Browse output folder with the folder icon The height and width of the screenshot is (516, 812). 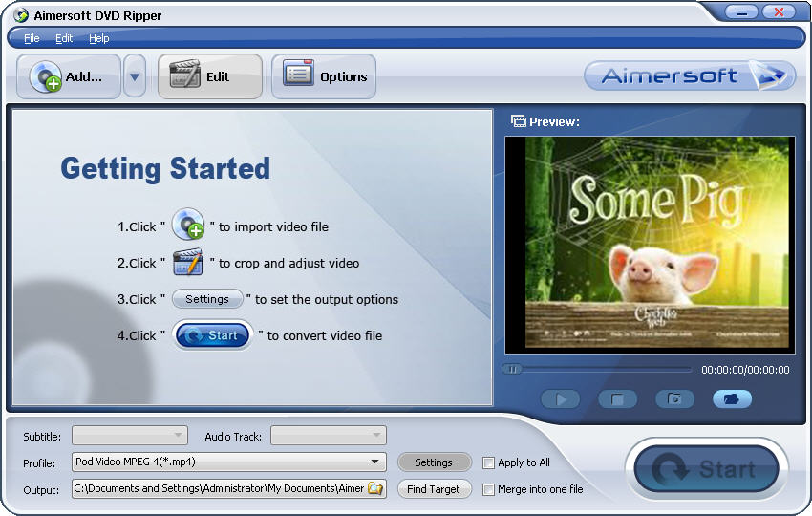375,488
